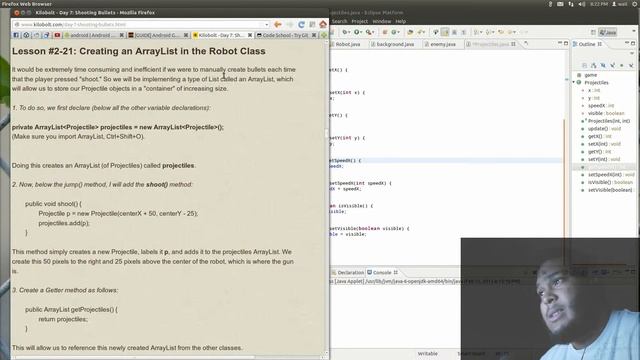Click the Ubuntu volume indicator
This screenshot has width=640, height=360.
[x=582, y=4]
